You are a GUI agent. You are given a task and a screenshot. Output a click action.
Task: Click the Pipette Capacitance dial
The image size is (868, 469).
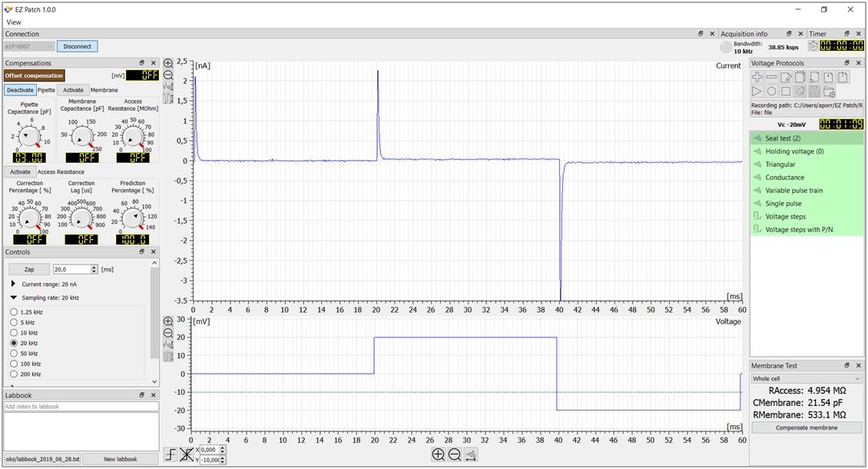30,136
